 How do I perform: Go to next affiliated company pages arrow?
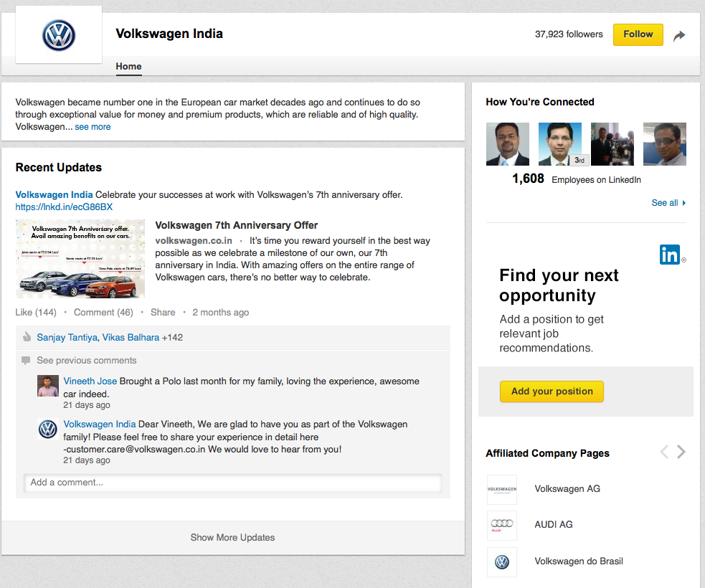(x=681, y=451)
